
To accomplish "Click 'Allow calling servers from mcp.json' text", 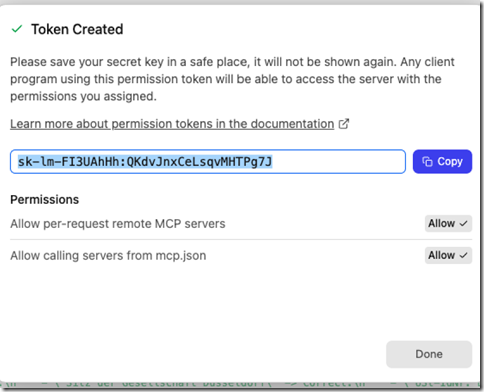I will click(x=108, y=256).
